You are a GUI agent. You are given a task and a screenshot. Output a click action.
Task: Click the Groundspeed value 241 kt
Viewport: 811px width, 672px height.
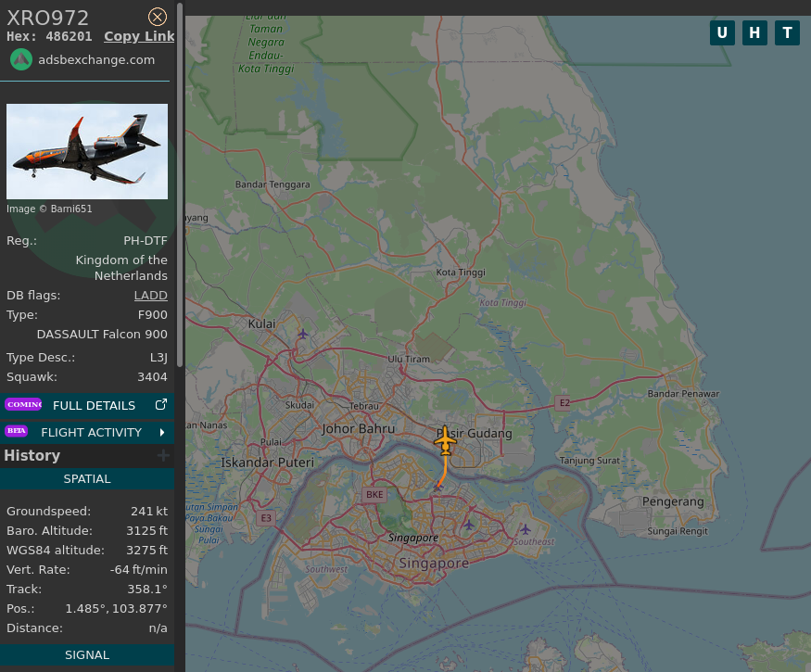[149, 511]
